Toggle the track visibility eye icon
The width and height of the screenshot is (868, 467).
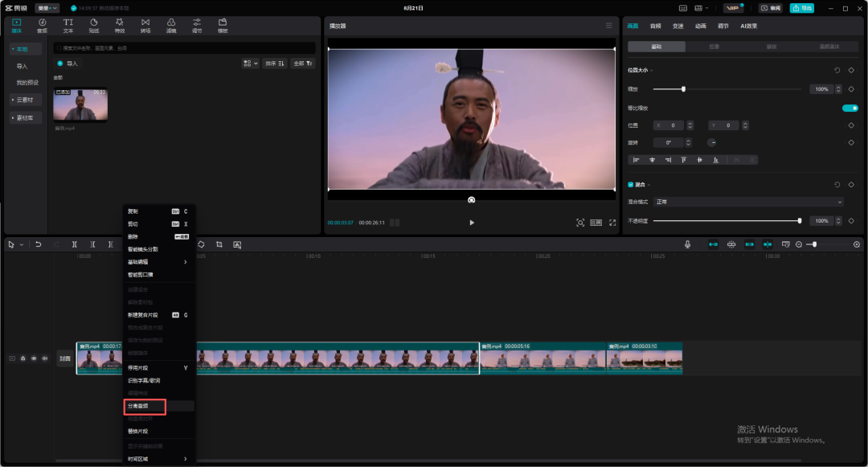(x=34, y=358)
